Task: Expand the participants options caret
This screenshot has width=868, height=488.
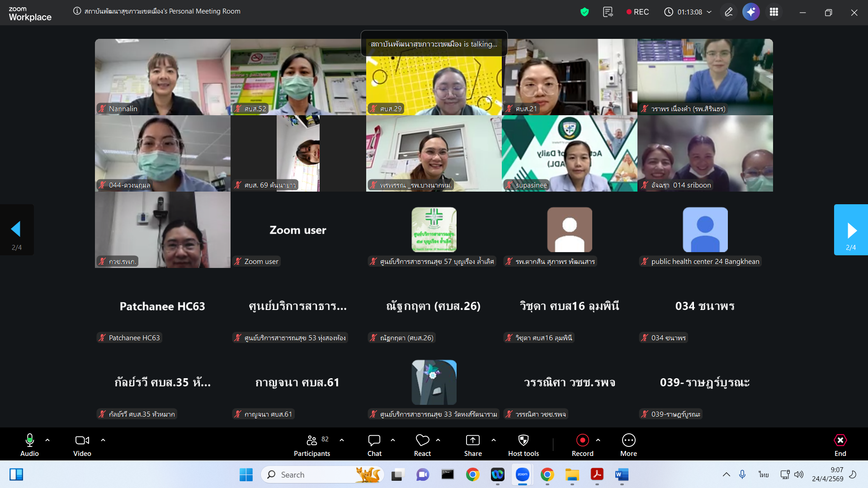Action: (342, 440)
